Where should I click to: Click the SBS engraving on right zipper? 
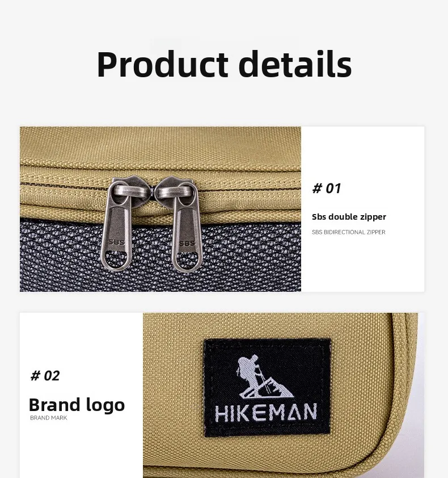(x=187, y=244)
